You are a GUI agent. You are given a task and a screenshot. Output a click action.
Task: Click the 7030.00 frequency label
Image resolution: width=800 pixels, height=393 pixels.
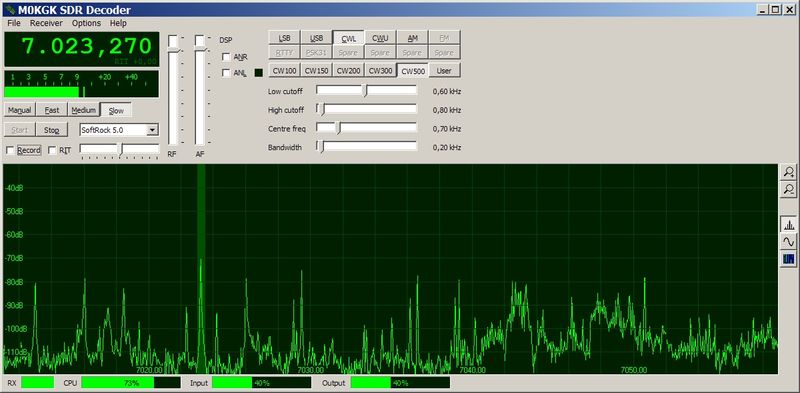311,370
